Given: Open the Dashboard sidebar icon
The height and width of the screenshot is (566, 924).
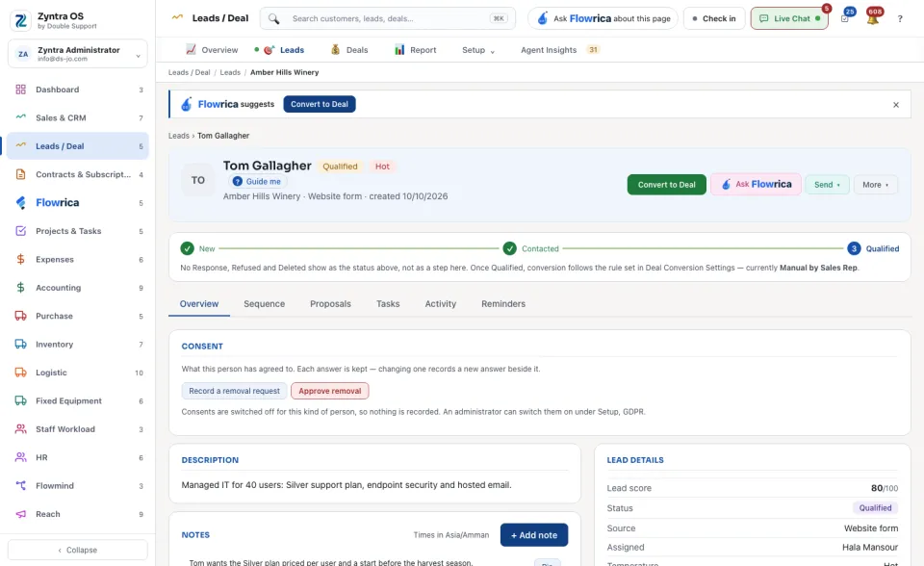Looking at the screenshot, I should (20, 90).
